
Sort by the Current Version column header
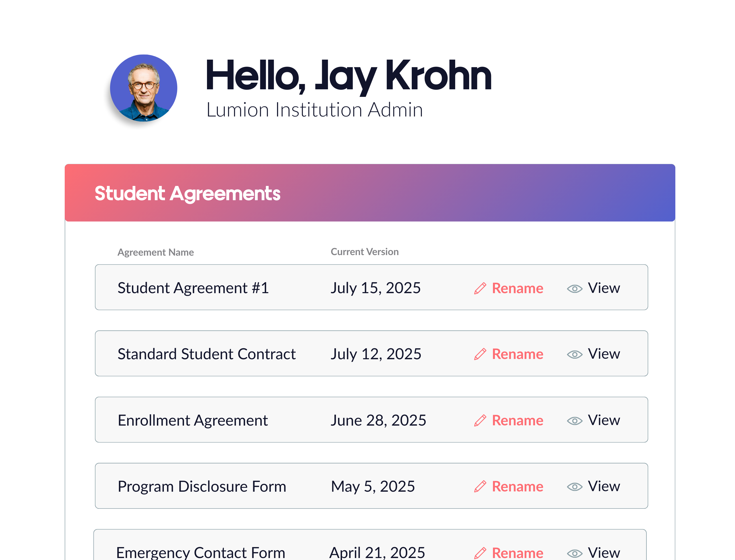364,252
